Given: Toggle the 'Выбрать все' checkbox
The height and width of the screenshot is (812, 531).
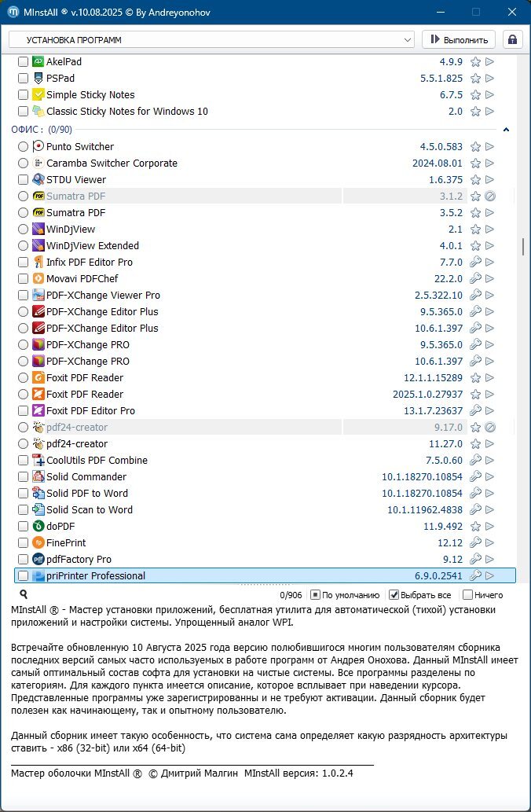Looking at the screenshot, I should (394, 595).
